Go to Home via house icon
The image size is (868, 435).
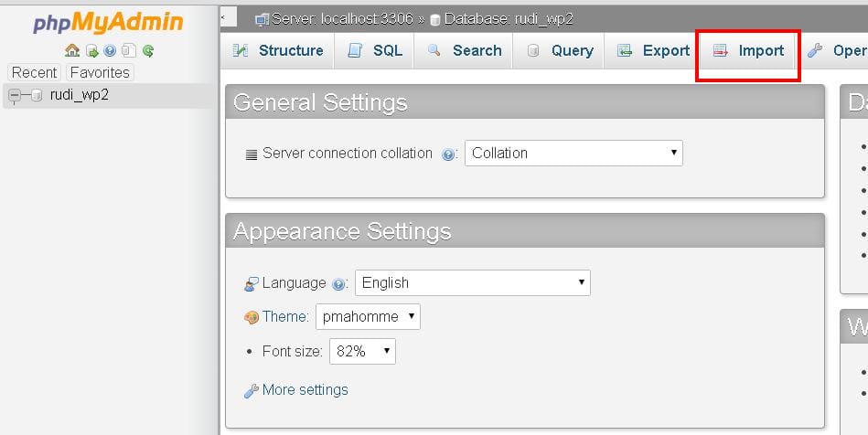point(72,51)
